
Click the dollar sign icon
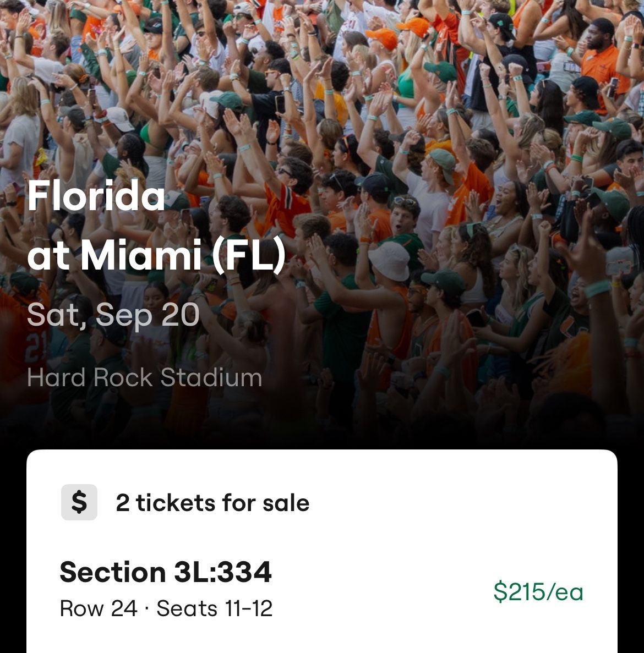coord(79,502)
